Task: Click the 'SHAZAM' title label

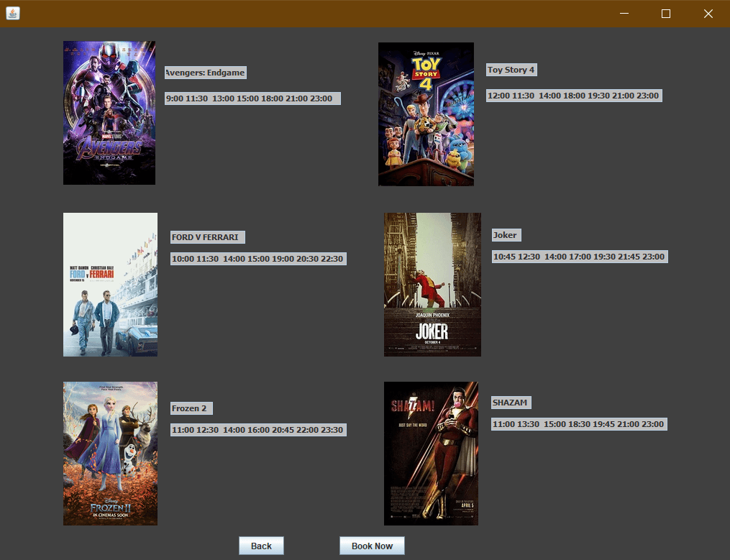Action: 511,403
